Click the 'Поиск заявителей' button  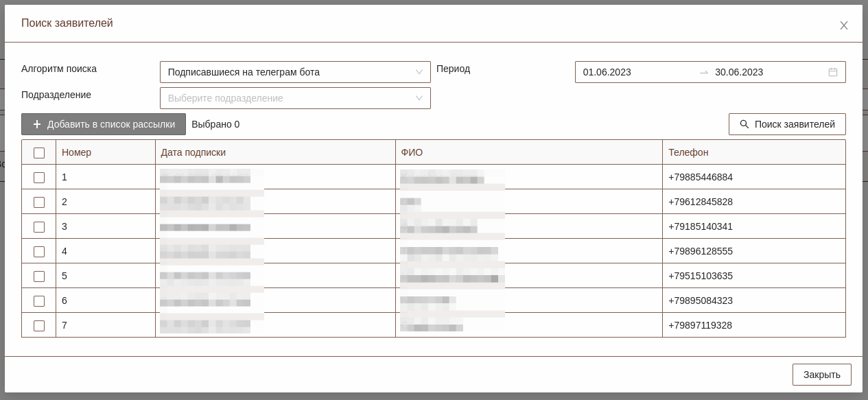786,124
